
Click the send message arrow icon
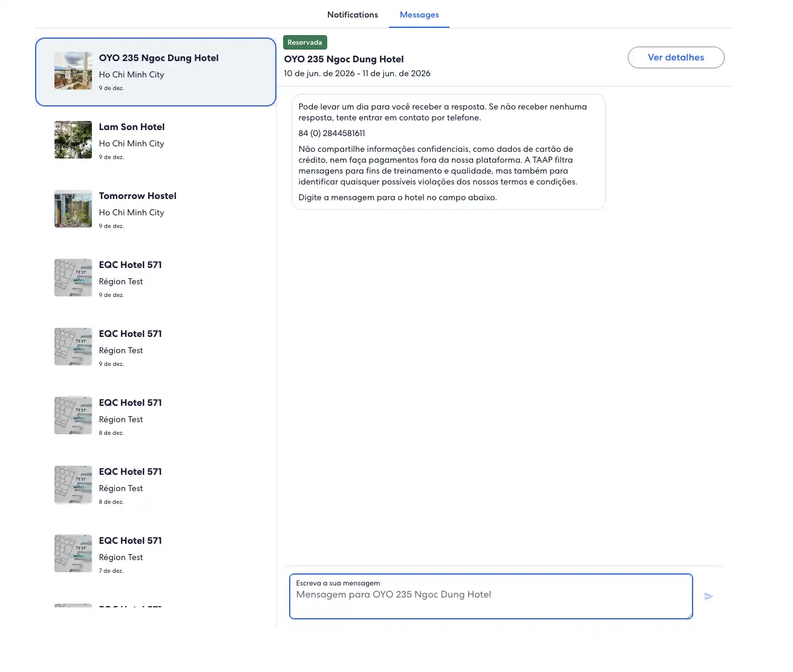pos(708,596)
